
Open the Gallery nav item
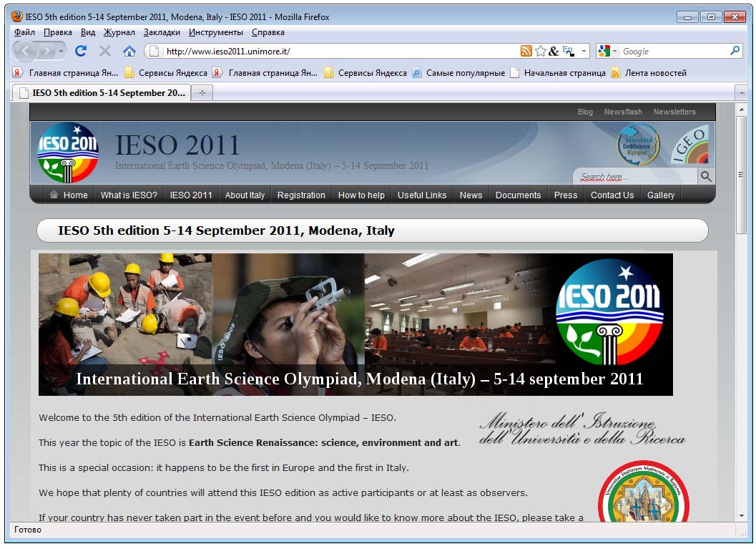coord(661,195)
